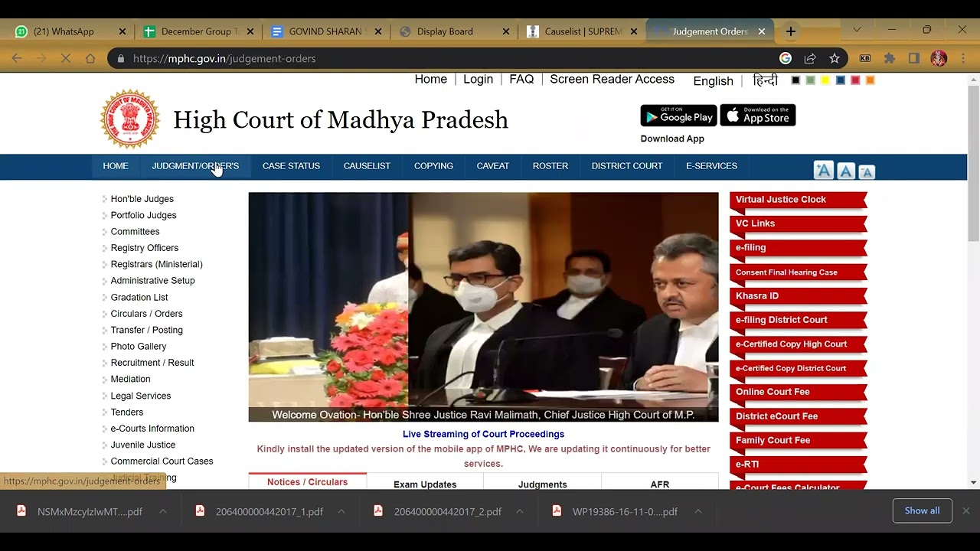The height and width of the screenshot is (551, 980).
Task: Click the Chrome profile avatar
Action: 939,58
